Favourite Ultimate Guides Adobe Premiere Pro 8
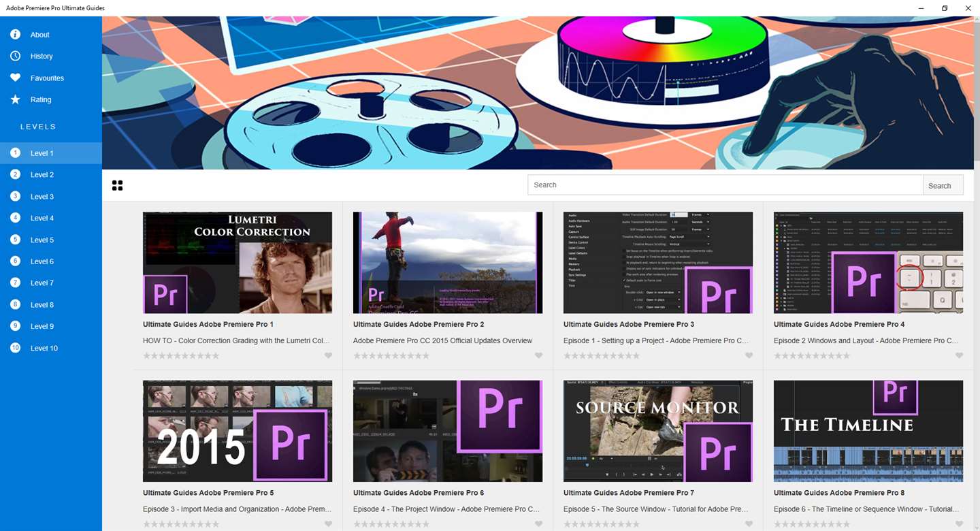Image resolution: width=980 pixels, height=531 pixels. coord(959,524)
